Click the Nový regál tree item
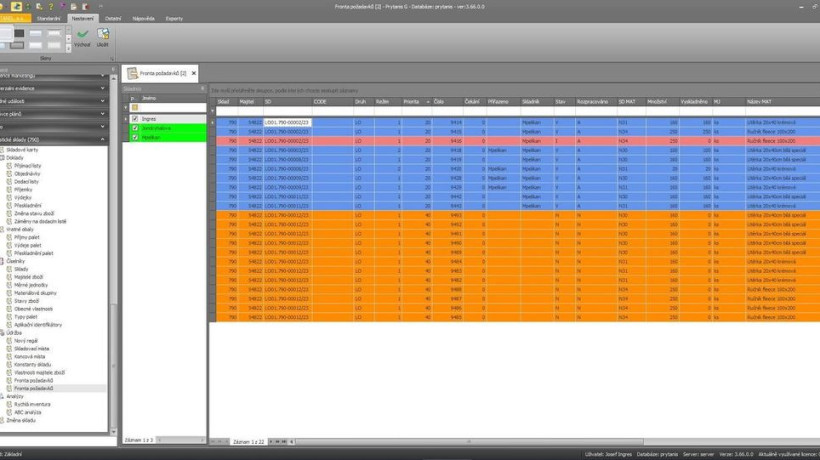Screen dimensions: 820x460 tap(27, 339)
